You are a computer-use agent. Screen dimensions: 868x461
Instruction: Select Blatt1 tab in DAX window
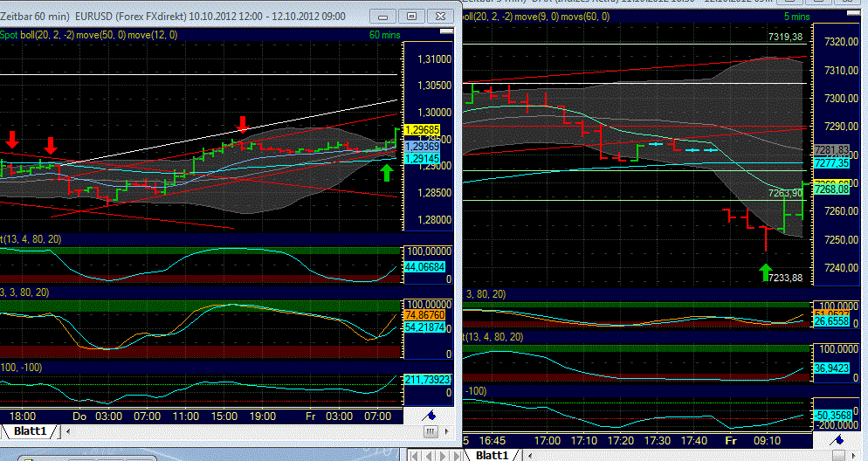(x=492, y=455)
